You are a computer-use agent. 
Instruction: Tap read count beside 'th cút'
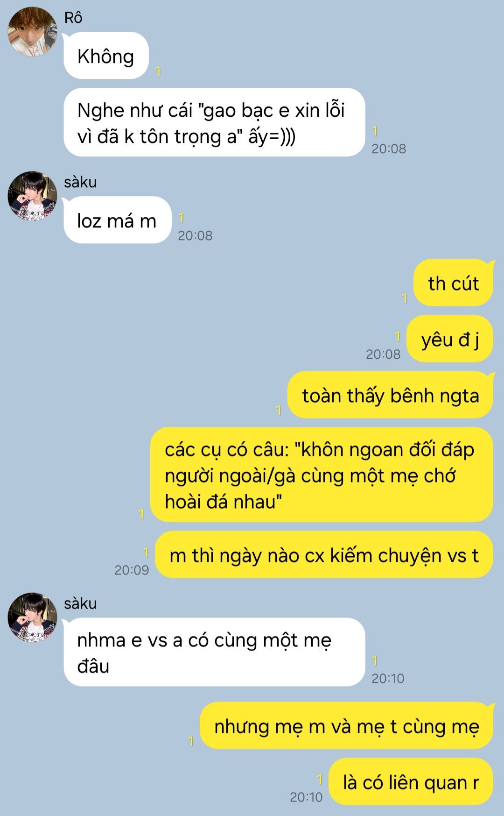(x=404, y=298)
